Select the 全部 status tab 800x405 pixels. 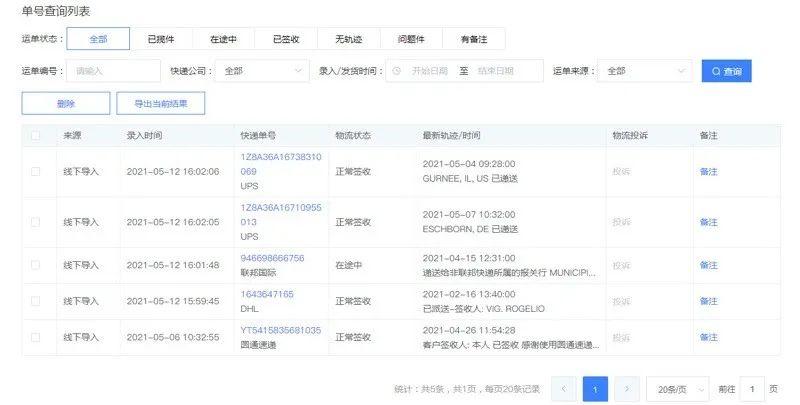[98, 39]
